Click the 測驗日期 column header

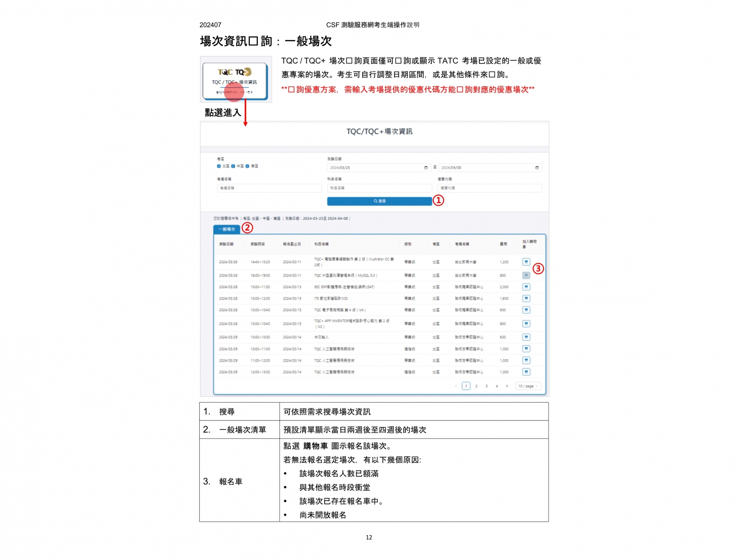point(226,244)
